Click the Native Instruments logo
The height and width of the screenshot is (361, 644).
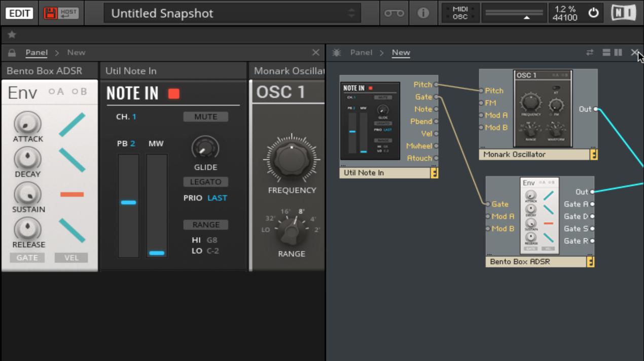[623, 13]
